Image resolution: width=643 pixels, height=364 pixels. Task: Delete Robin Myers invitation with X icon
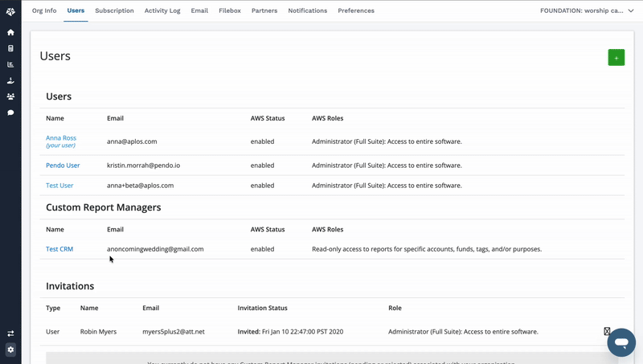tap(607, 331)
